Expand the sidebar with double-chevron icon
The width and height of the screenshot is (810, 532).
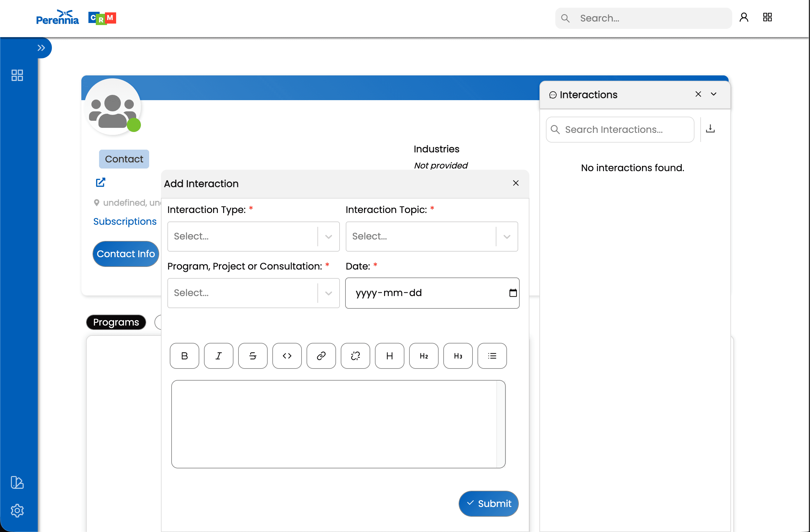(x=41, y=48)
